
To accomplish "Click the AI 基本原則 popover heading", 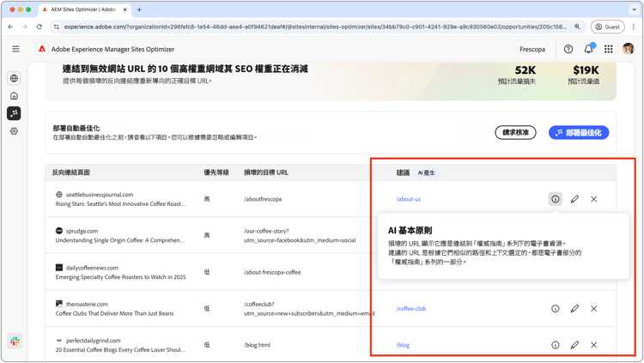I will click(410, 230).
